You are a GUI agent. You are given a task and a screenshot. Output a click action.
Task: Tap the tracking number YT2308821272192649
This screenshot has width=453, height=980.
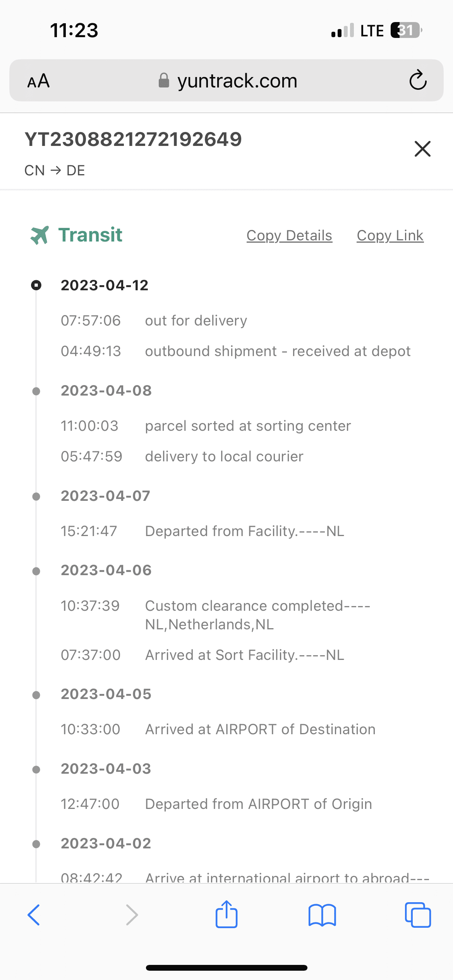coord(133,139)
